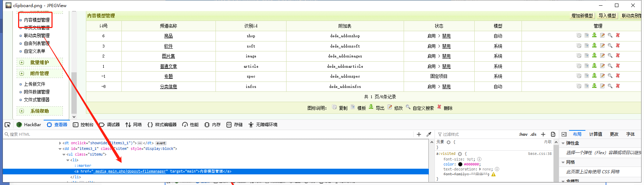Toggle the .cls class panel
This screenshot has height=185, width=644.
click(x=533, y=134)
